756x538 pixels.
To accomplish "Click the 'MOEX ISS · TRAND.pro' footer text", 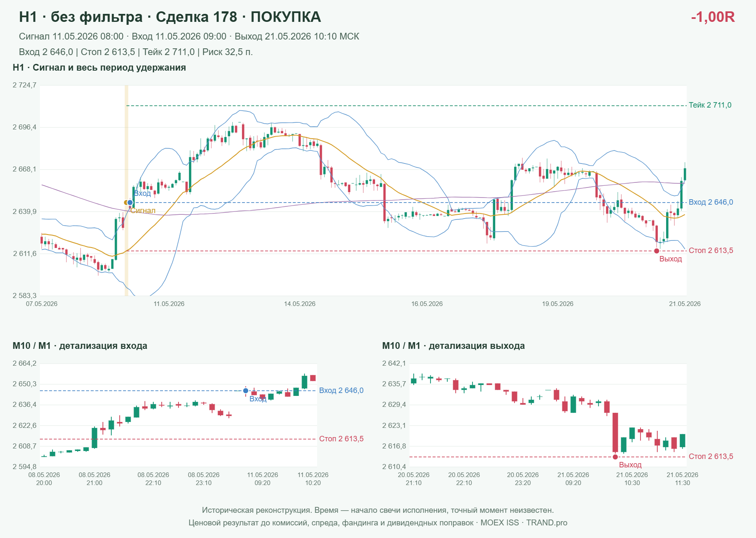I will pos(524,523).
